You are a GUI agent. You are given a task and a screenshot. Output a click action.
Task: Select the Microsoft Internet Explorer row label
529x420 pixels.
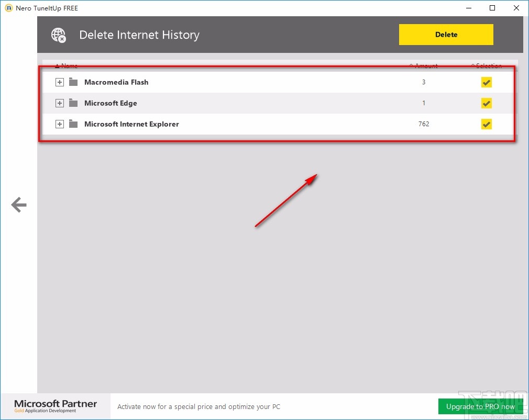pos(131,124)
